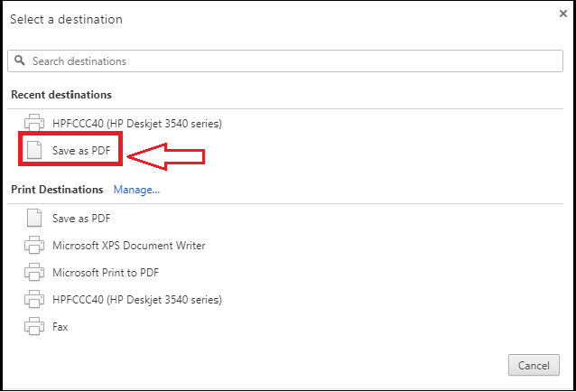This screenshot has width=576, height=392.
Task: Choose Save as PDF label in red highlighted box
Action: click(x=81, y=151)
